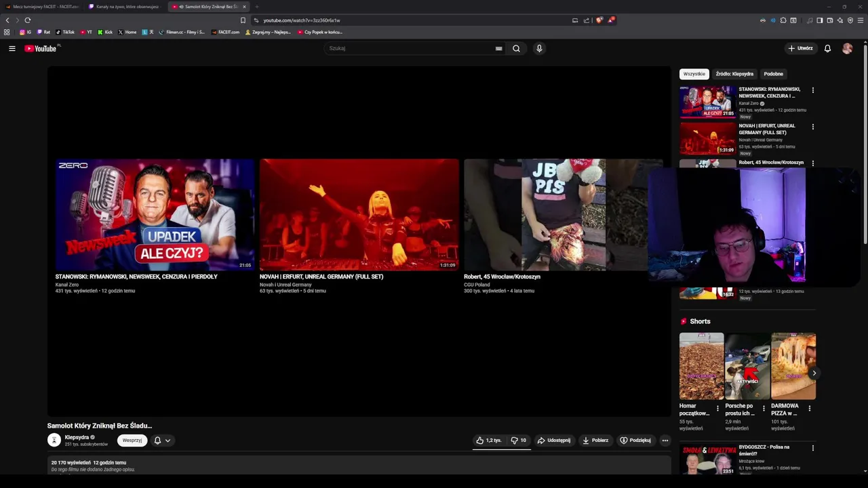Open the browser extensions puzzle icon
This screenshot has height=488, width=868.
click(783, 20)
